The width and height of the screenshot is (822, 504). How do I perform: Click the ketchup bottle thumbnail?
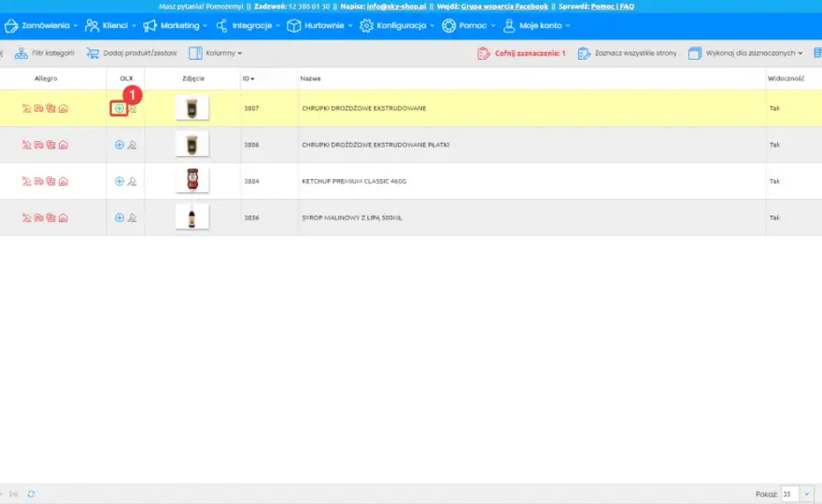(191, 180)
